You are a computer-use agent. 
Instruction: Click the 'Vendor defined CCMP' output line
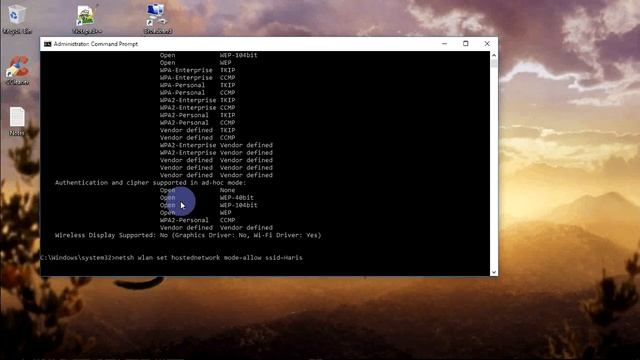pyautogui.click(x=198, y=138)
